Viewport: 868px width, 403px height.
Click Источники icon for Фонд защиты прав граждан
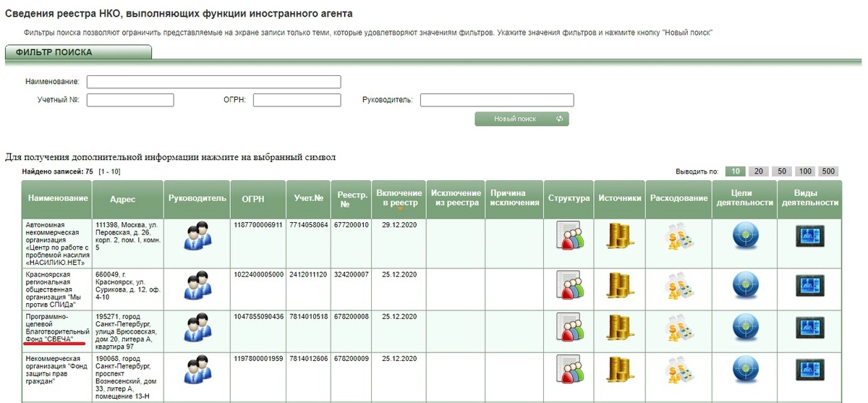[x=619, y=370]
